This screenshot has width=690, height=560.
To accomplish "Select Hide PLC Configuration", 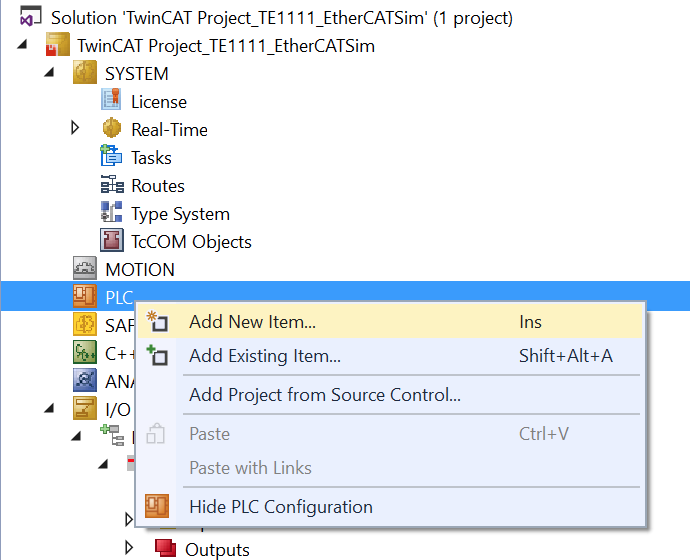I will pyautogui.click(x=390, y=507).
